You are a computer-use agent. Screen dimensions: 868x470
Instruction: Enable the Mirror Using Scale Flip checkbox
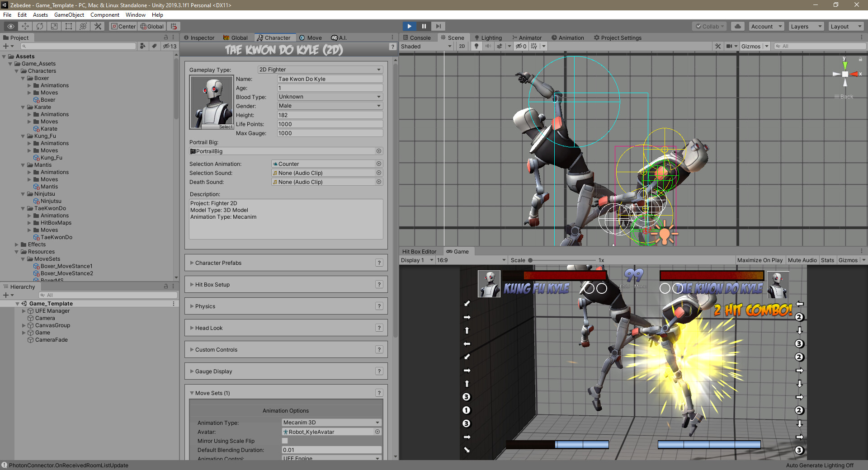[x=284, y=441]
